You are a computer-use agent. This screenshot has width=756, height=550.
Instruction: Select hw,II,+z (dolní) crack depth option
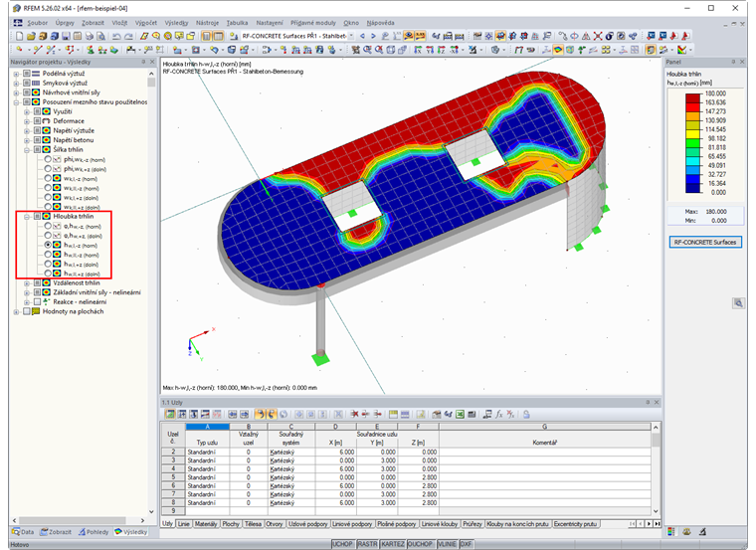click(48, 274)
